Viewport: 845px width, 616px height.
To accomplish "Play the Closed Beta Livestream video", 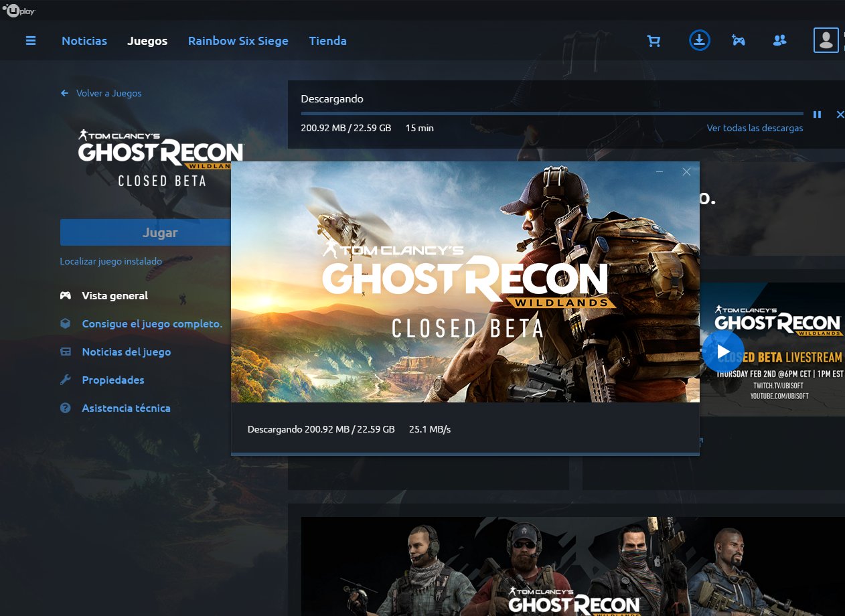I will pyautogui.click(x=722, y=352).
